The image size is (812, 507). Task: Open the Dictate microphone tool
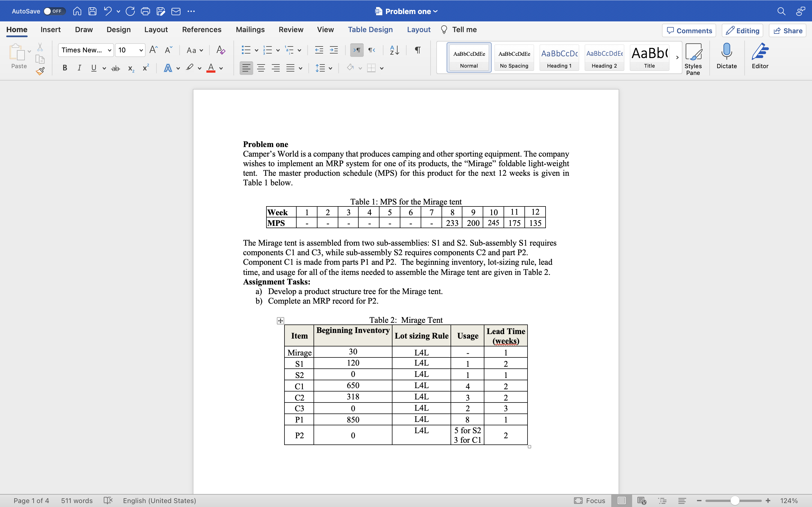(x=727, y=56)
